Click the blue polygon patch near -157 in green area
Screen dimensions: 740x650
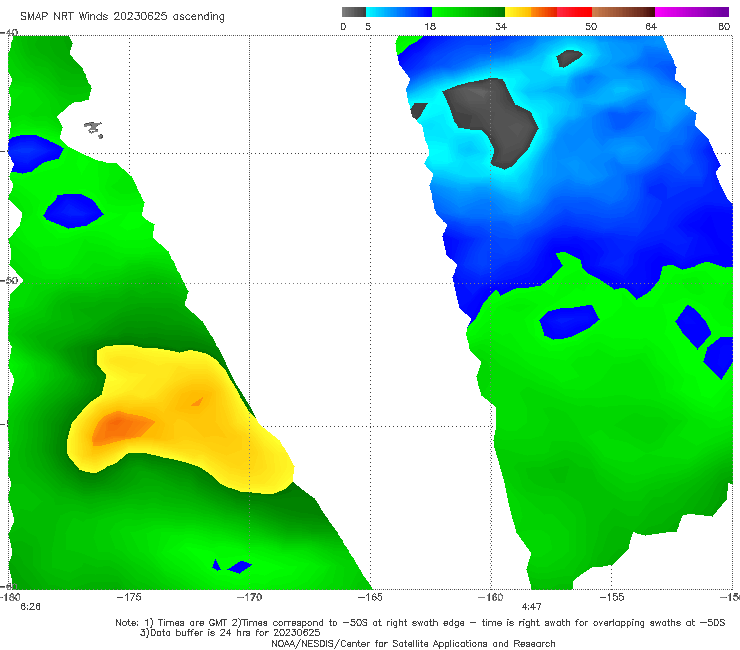[x=569, y=322]
